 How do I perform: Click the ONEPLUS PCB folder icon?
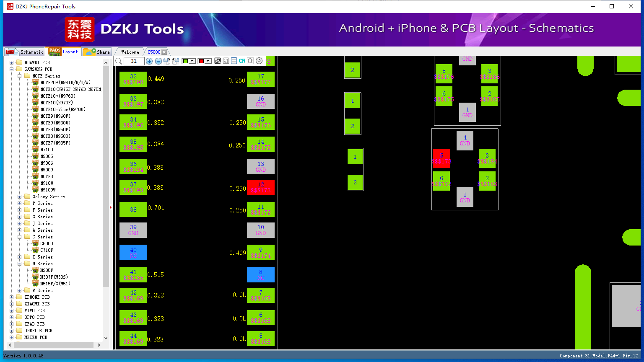tap(19, 331)
